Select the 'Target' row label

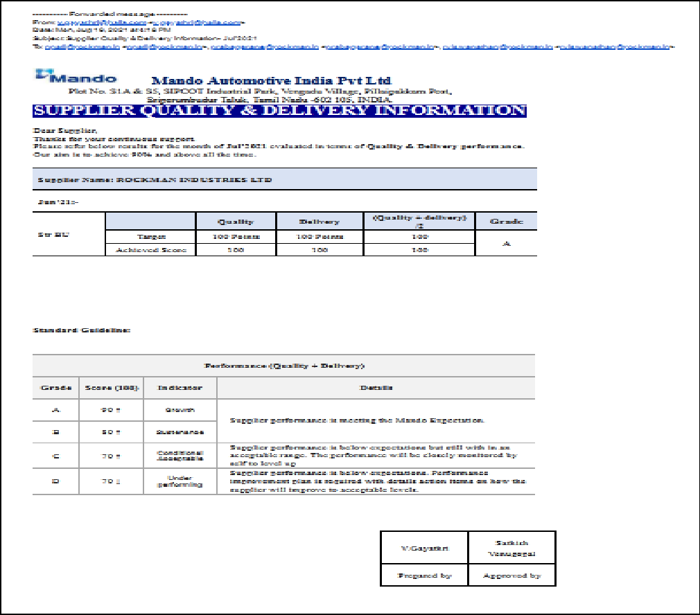click(x=151, y=237)
